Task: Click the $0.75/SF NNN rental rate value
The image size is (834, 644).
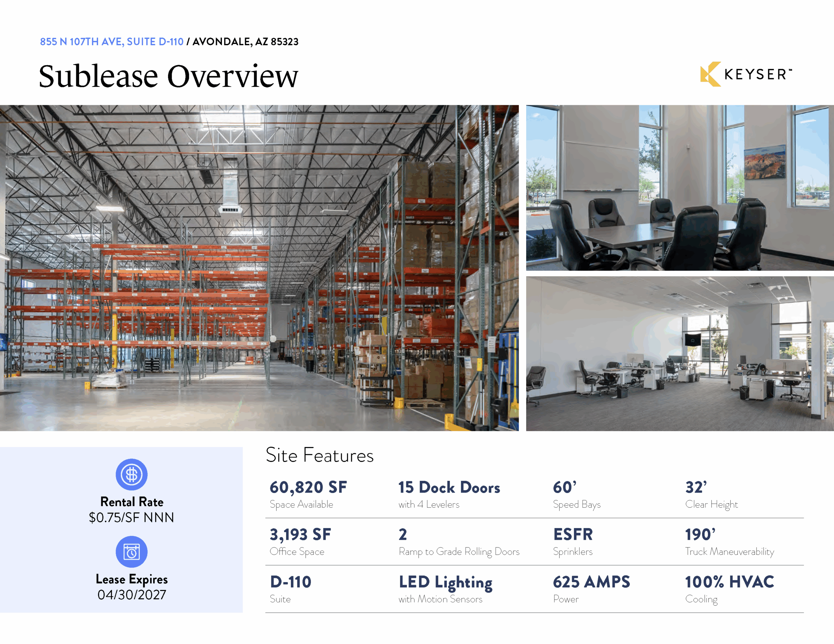Action: tap(131, 518)
